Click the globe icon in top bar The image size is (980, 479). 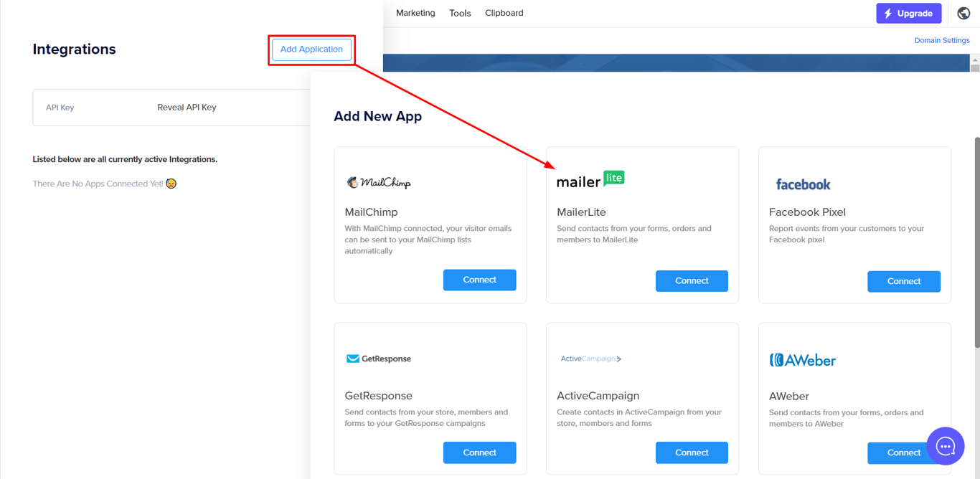963,13
